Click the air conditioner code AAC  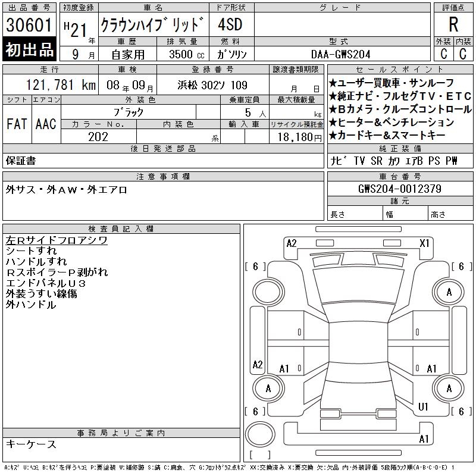click(46, 124)
